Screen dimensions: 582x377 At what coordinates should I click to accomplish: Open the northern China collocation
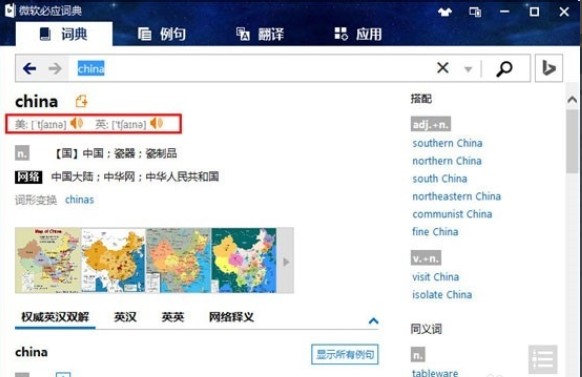[x=447, y=161]
